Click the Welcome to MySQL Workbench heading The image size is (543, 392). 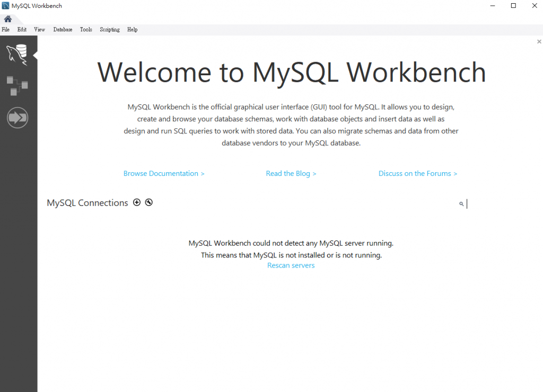click(291, 73)
